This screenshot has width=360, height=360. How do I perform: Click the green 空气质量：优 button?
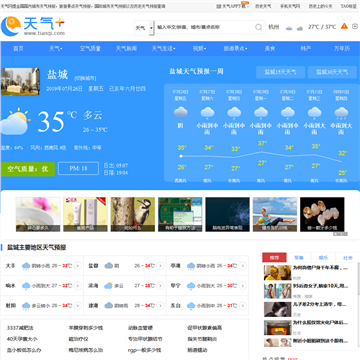pyautogui.click(x=28, y=169)
